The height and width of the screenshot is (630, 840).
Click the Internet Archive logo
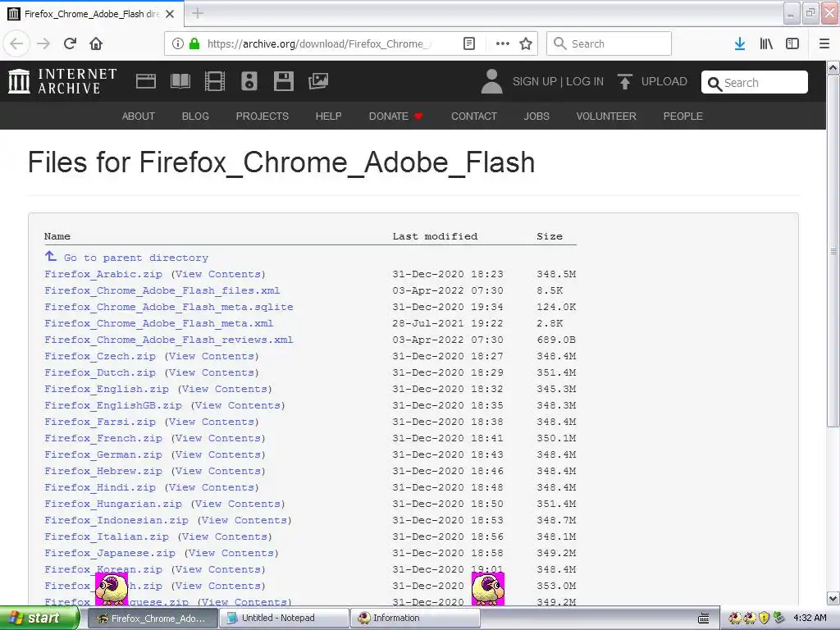62,81
